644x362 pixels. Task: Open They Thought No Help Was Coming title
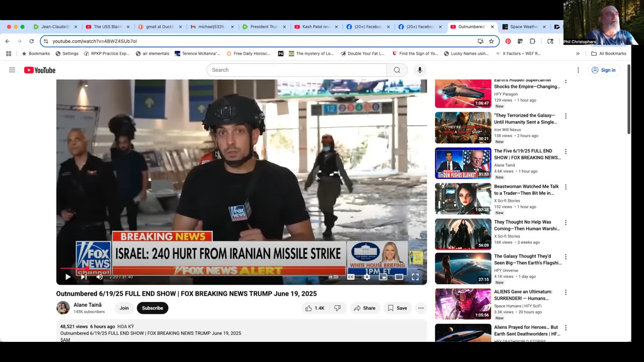point(527,225)
